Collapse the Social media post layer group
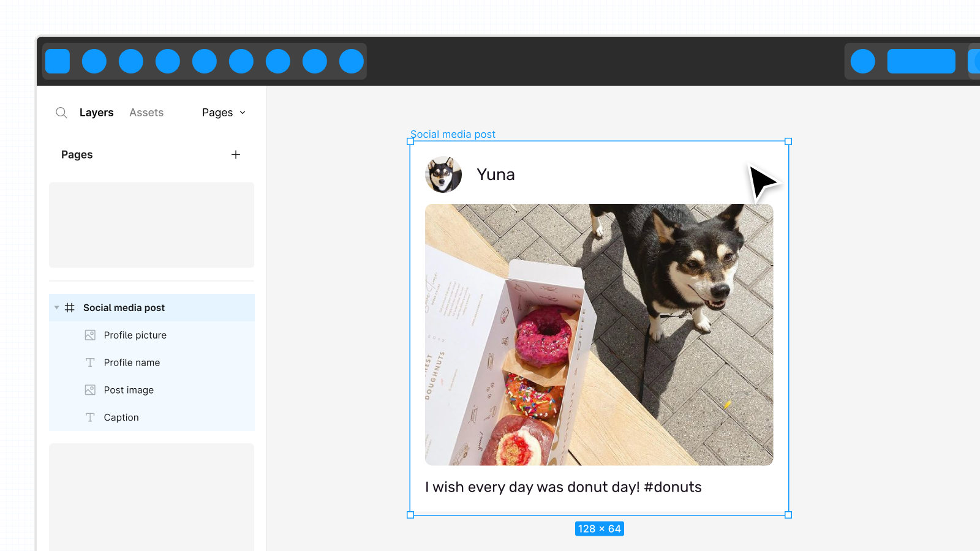980x551 pixels. tap(56, 308)
